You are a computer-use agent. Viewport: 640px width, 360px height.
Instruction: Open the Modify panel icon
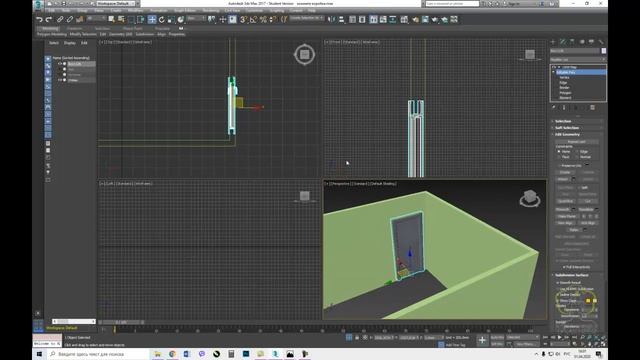point(562,42)
